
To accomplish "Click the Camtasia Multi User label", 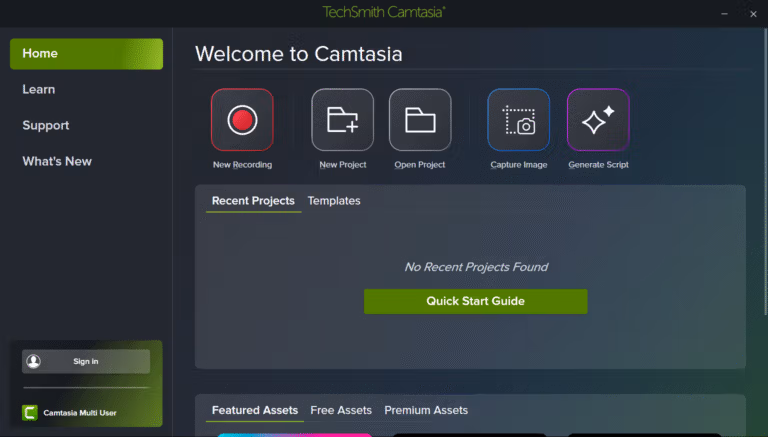I will coord(80,413).
